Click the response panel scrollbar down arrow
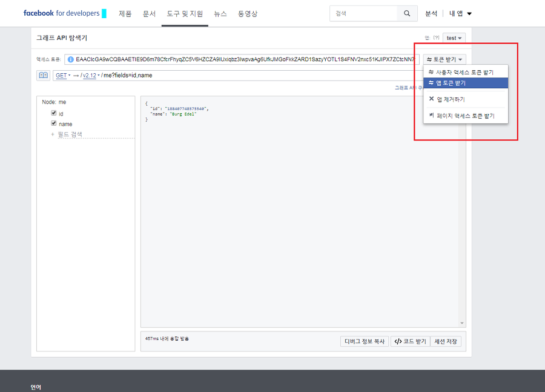545x392 pixels. coord(462,323)
